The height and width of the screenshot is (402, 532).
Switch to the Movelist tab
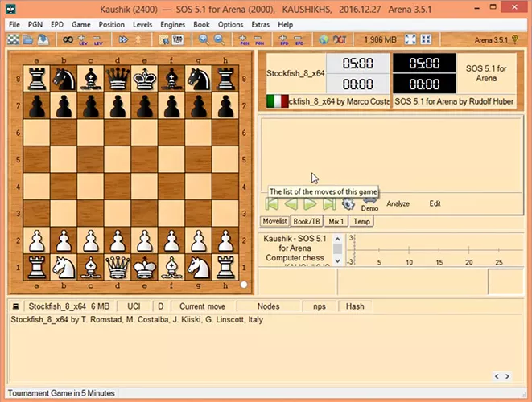click(274, 221)
